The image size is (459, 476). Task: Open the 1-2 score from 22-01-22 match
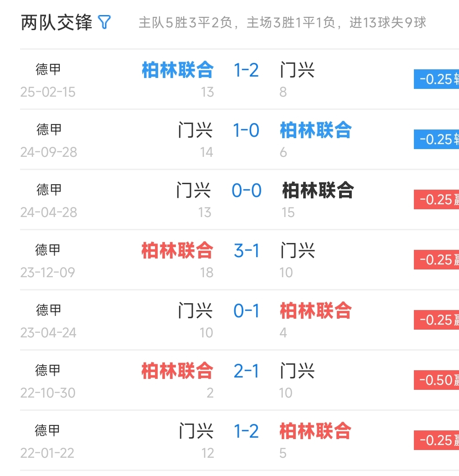tap(246, 431)
